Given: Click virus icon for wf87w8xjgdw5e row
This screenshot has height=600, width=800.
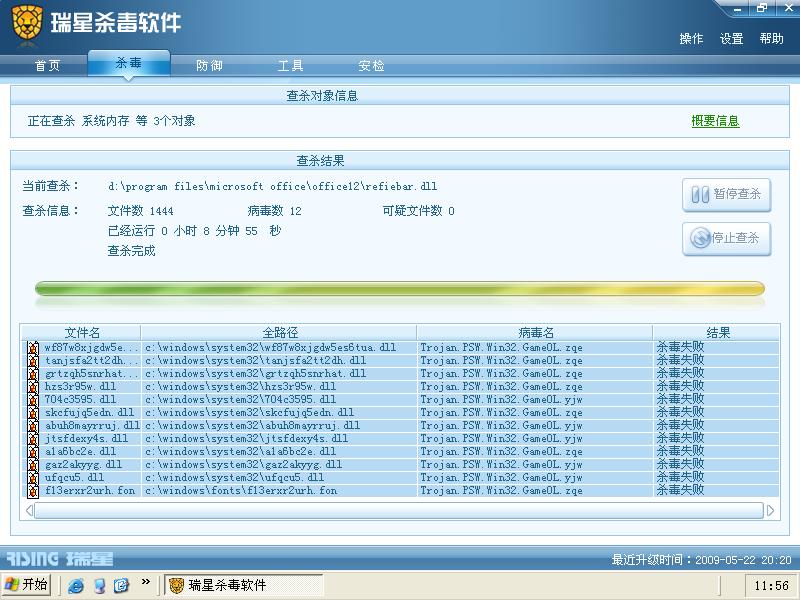Looking at the screenshot, I should [33, 348].
